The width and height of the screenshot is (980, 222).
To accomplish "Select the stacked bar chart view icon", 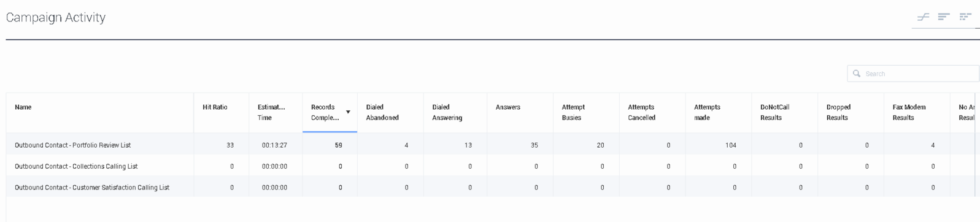I will [965, 17].
